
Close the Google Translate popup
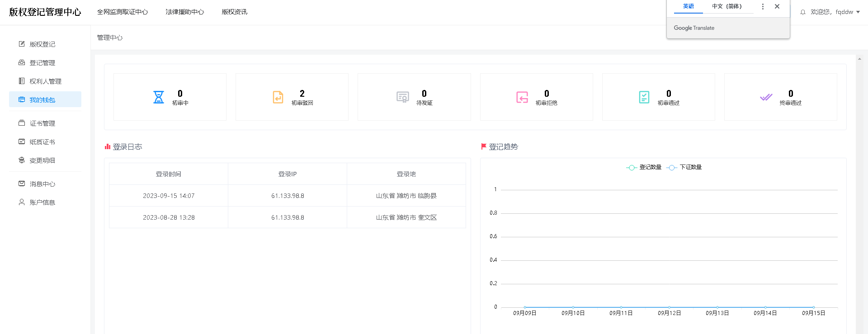click(777, 6)
